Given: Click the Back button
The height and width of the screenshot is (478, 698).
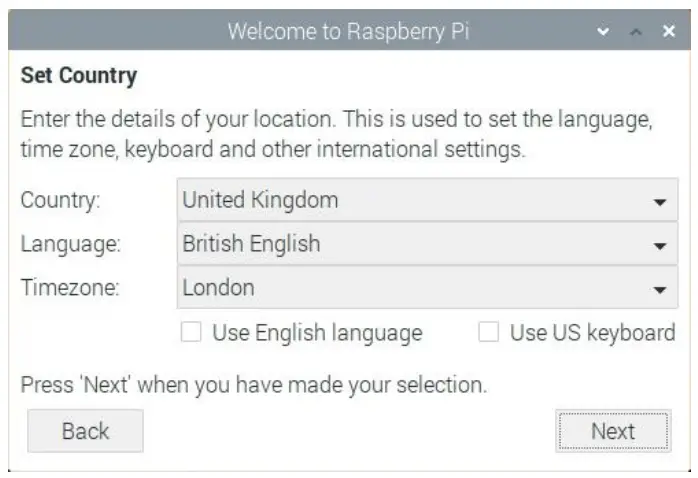Looking at the screenshot, I should (85, 431).
